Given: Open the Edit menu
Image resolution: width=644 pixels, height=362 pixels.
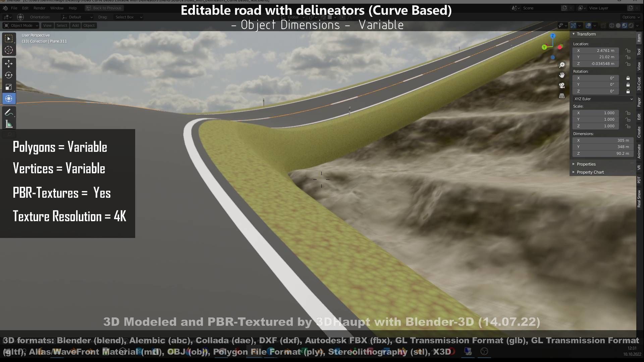Looking at the screenshot, I should pos(25,8).
